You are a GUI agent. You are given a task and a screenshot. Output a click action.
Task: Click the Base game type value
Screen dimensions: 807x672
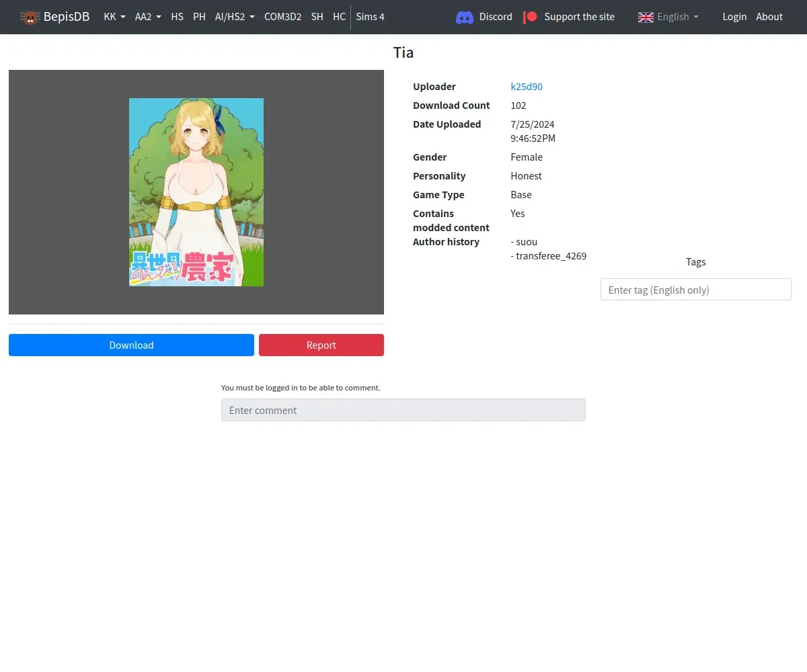click(521, 195)
